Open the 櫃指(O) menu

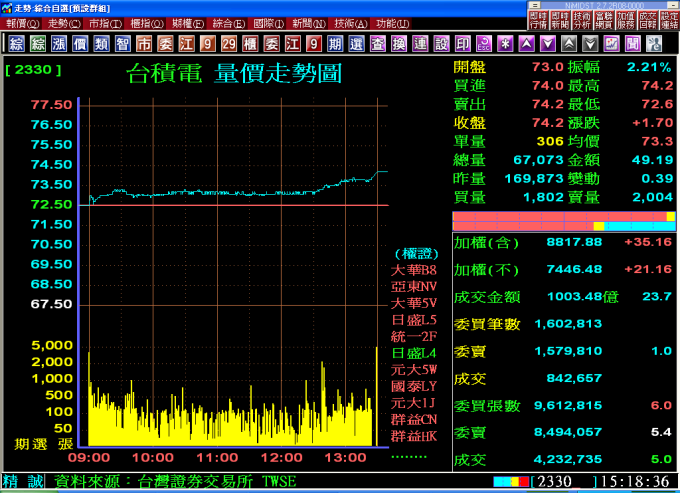click(147, 23)
